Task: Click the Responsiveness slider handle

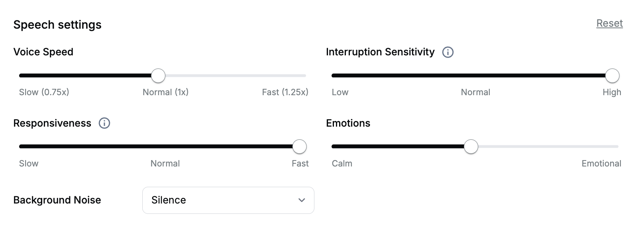Action: coord(299,147)
